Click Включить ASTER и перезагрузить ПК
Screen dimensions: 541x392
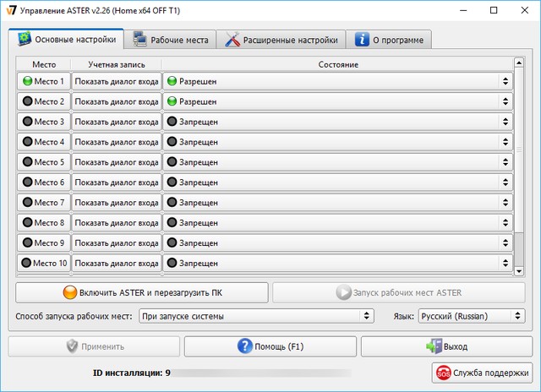tap(142, 292)
